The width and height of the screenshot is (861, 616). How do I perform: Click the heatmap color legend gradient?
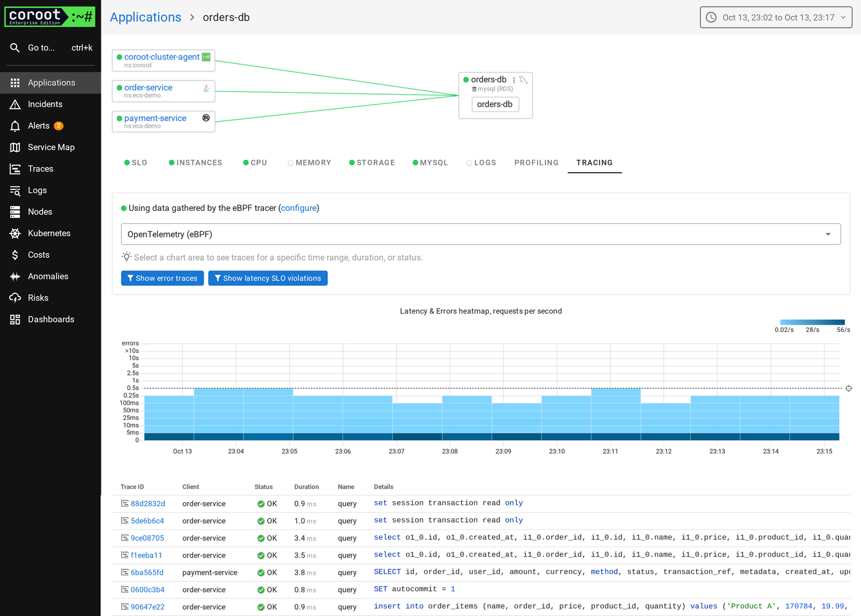812,322
